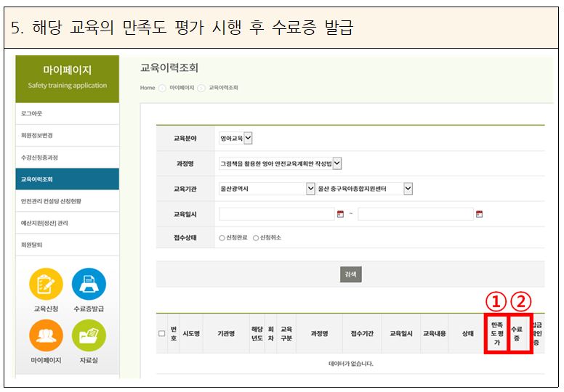Open the 과정명 course dropdown
The image size is (564, 392).
click(x=337, y=164)
